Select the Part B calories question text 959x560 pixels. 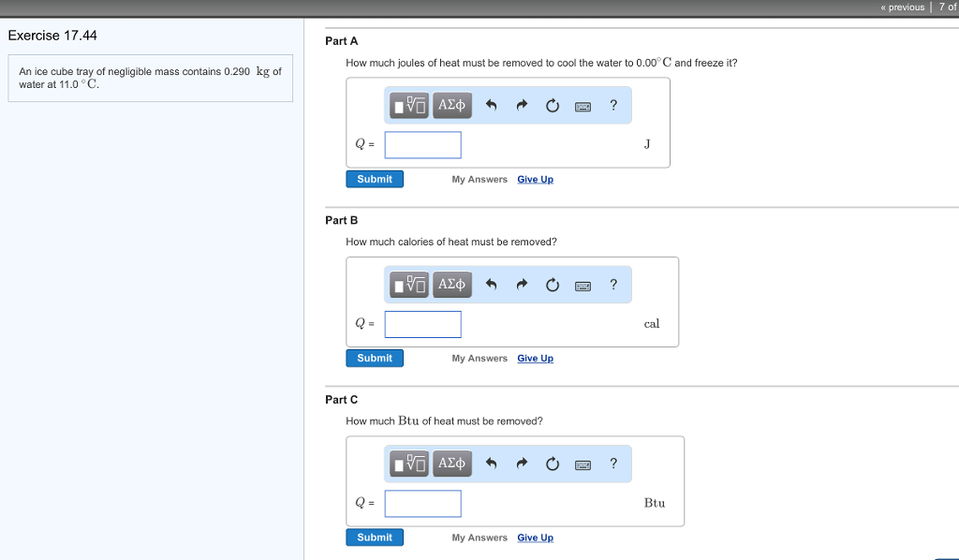coord(451,242)
